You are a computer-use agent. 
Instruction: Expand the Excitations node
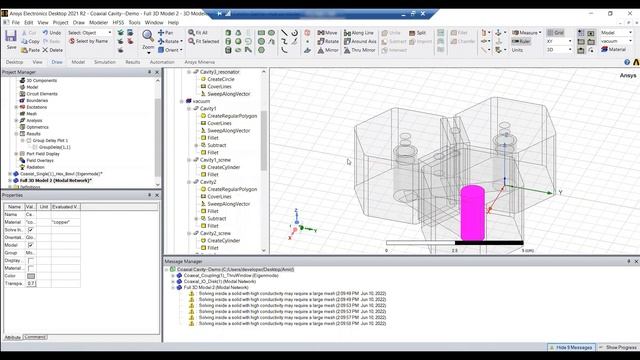pyautogui.click(x=16, y=107)
